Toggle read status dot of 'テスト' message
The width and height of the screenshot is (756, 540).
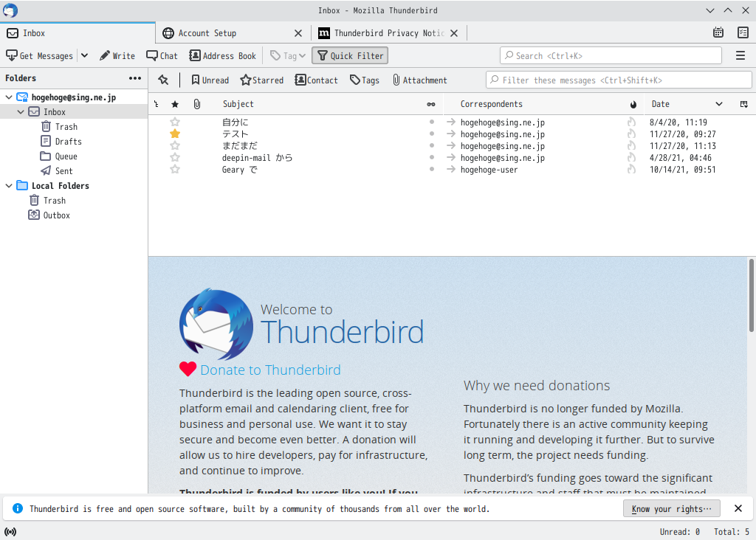point(431,134)
